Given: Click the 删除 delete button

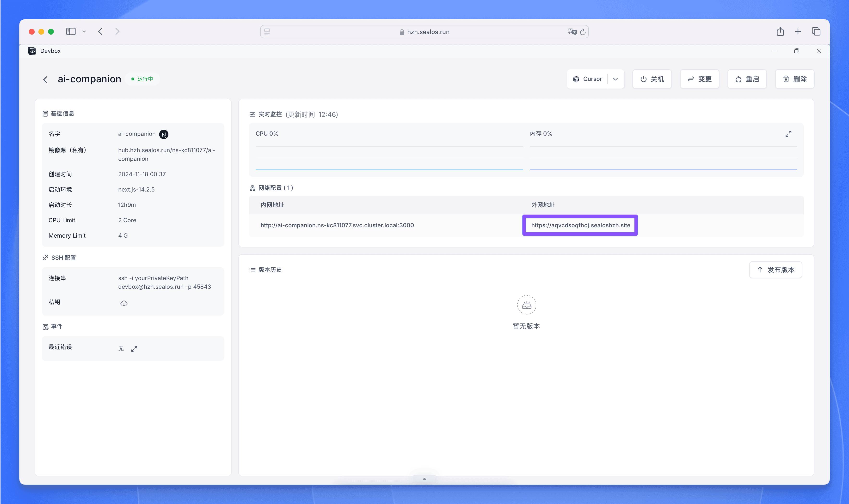Looking at the screenshot, I should click(x=795, y=79).
